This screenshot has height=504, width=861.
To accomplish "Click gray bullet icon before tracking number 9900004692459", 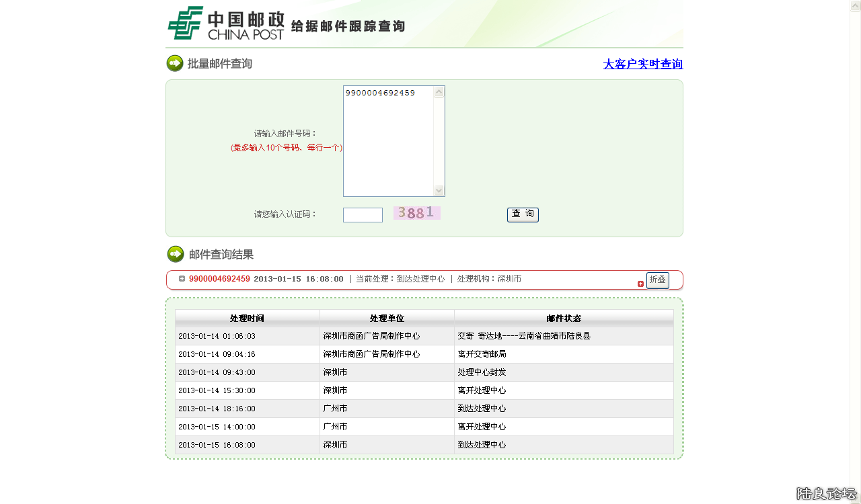I will click(x=182, y=279).
